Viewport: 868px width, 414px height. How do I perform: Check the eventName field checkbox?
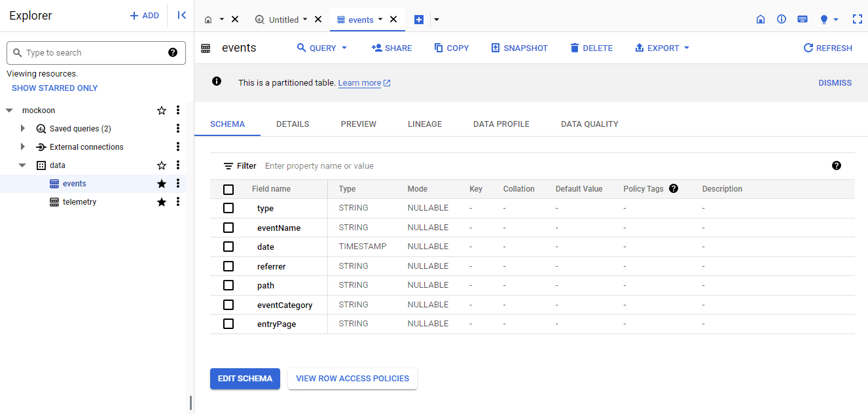click(228, 228)
